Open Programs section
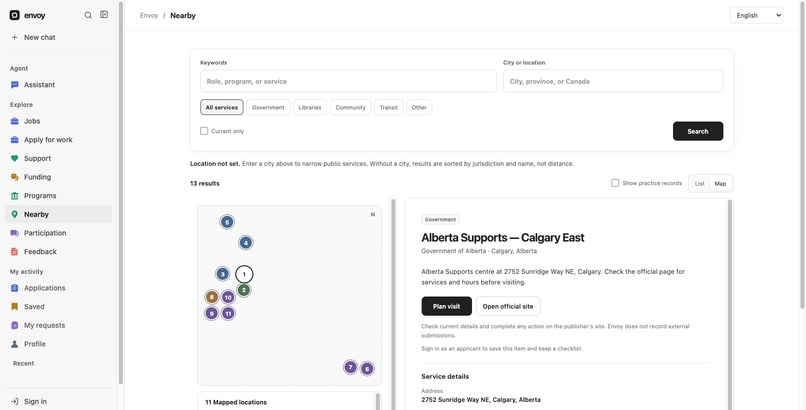This screenshot has width=806, height=410. pos(59,196)
